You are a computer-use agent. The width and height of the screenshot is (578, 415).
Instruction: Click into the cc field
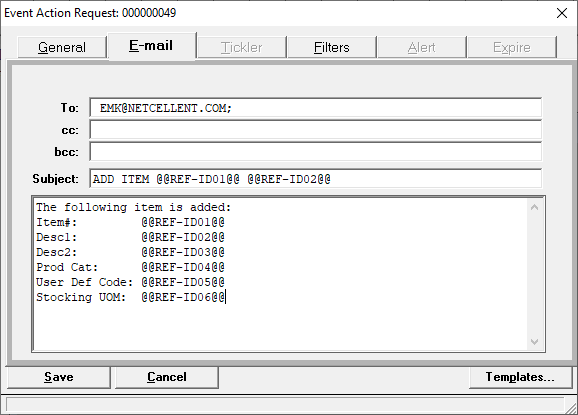pos(316,130)
